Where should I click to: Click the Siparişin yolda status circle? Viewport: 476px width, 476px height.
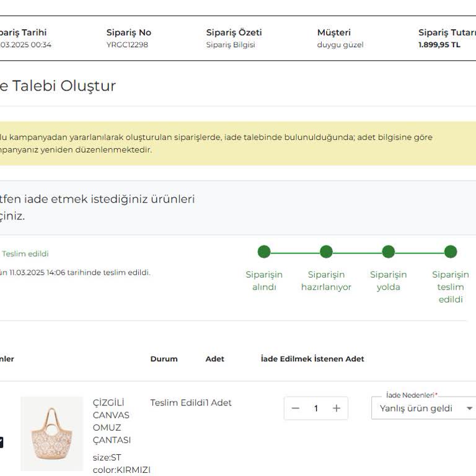pos(389,252)
